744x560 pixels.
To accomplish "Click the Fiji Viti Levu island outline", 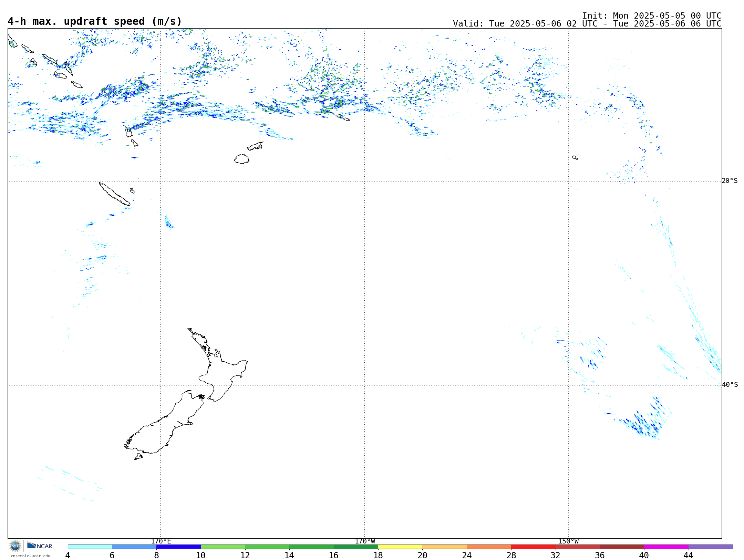I will pyautogui.click(x=242, y=159).
